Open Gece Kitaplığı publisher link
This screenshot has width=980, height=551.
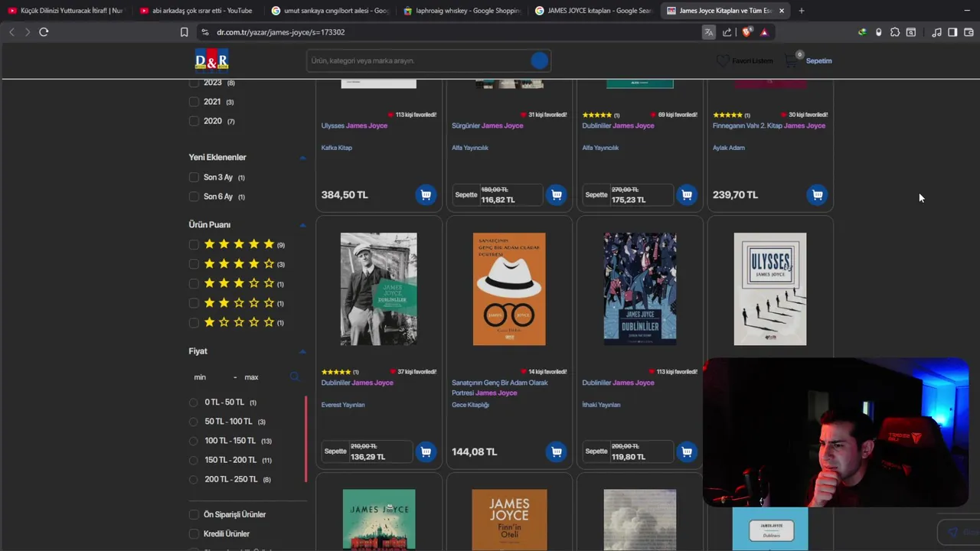[470, 405]
